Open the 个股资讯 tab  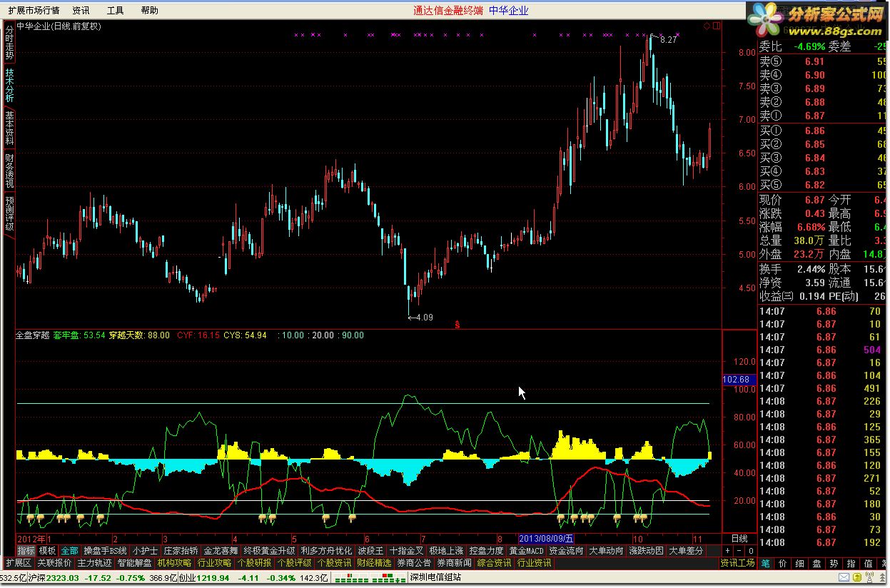click(334, 563)
